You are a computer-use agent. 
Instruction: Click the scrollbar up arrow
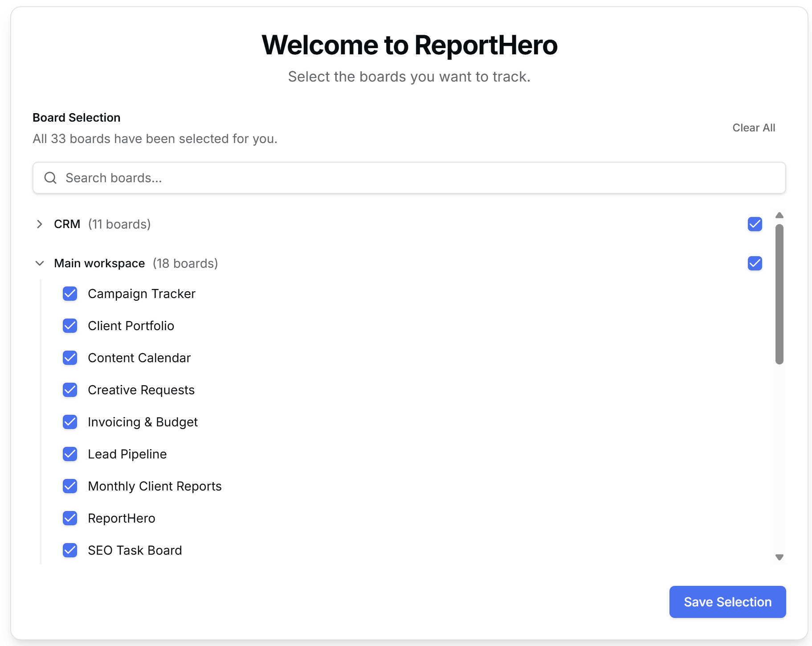(779, 215)
